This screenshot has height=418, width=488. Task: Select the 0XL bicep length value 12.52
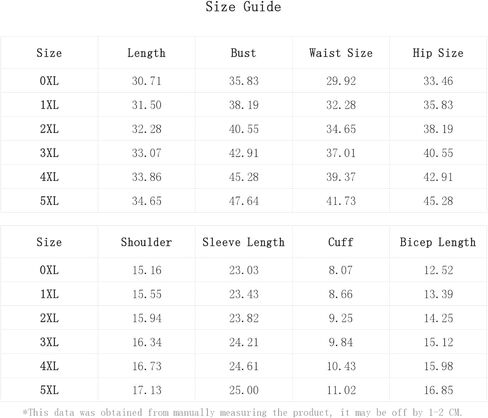pos(438,270)
